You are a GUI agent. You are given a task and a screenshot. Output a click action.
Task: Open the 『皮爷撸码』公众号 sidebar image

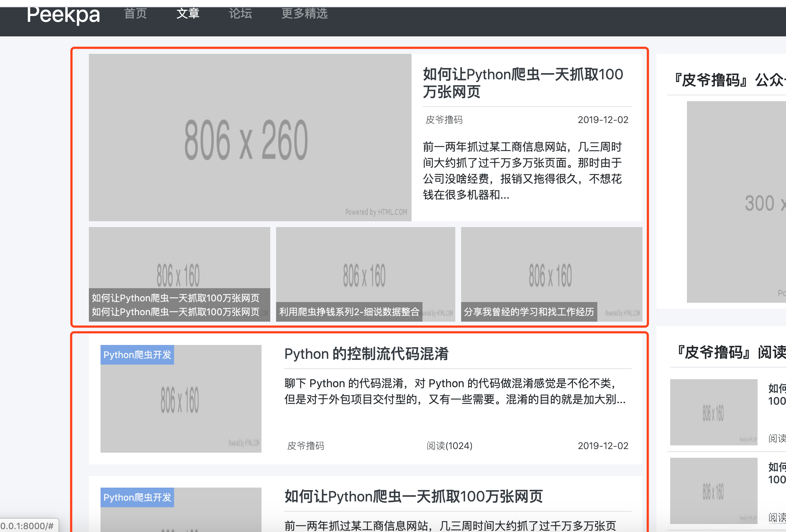[736, 202]
